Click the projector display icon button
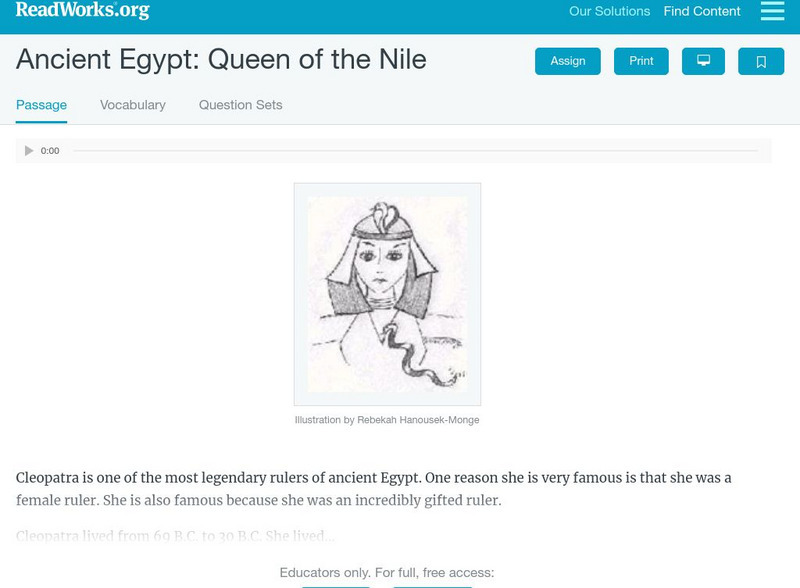 click(703, 61)
